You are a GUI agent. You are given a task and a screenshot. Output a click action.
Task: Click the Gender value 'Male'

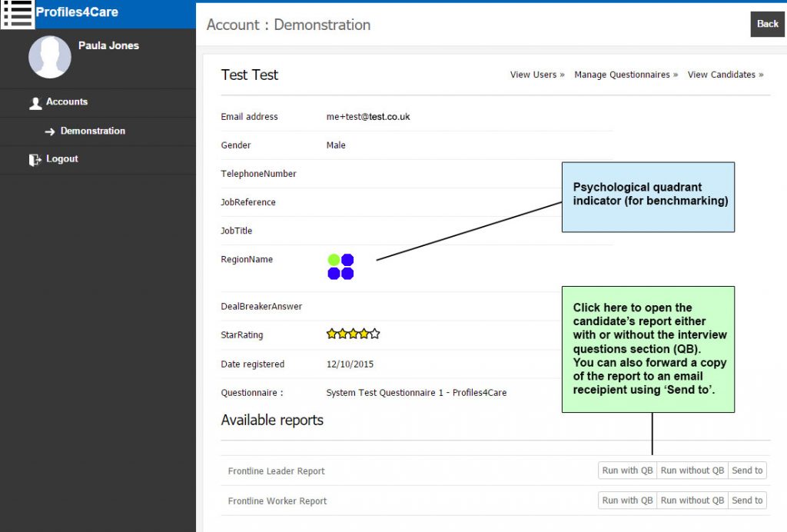[x=336, y=145]
